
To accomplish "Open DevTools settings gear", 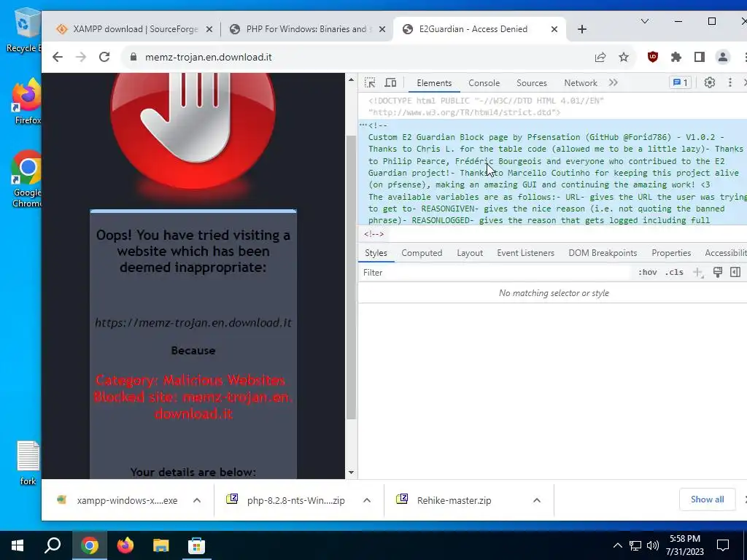I will [710, 83].
